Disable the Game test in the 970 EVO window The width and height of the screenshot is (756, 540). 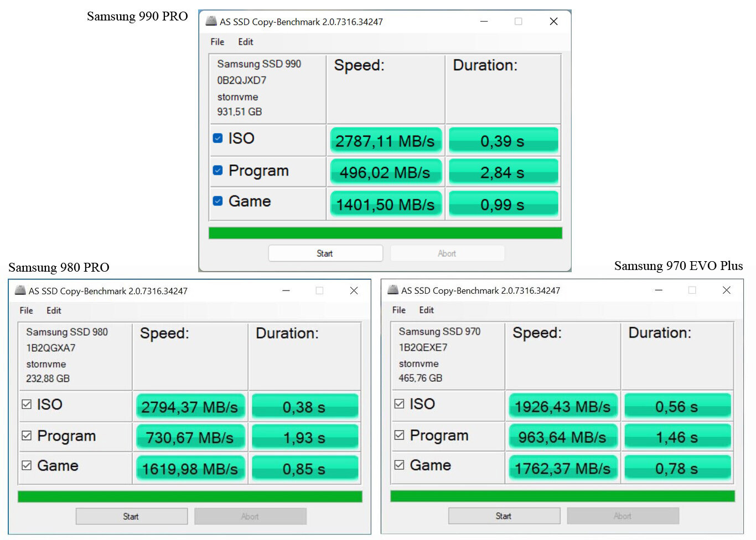(399, 465)
